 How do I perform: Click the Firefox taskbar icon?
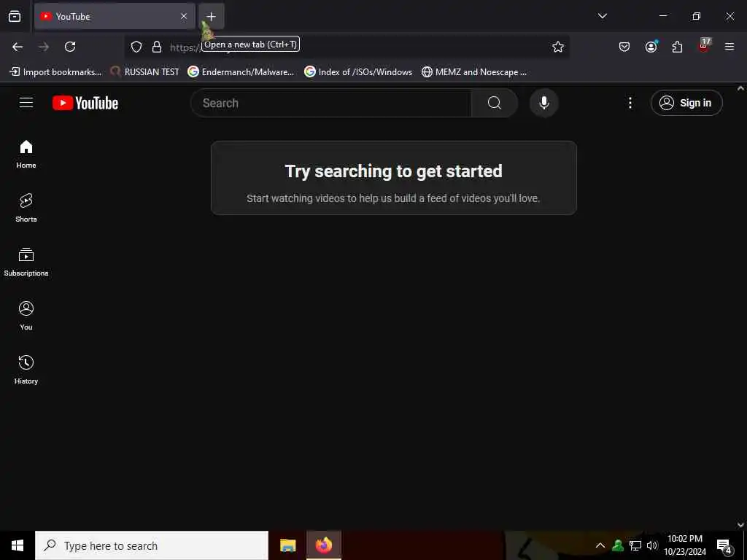324,545
